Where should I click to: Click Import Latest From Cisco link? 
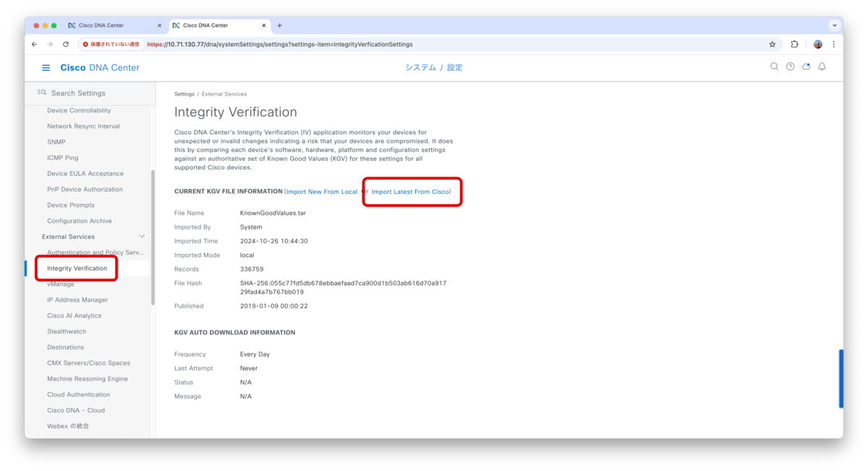410,192
